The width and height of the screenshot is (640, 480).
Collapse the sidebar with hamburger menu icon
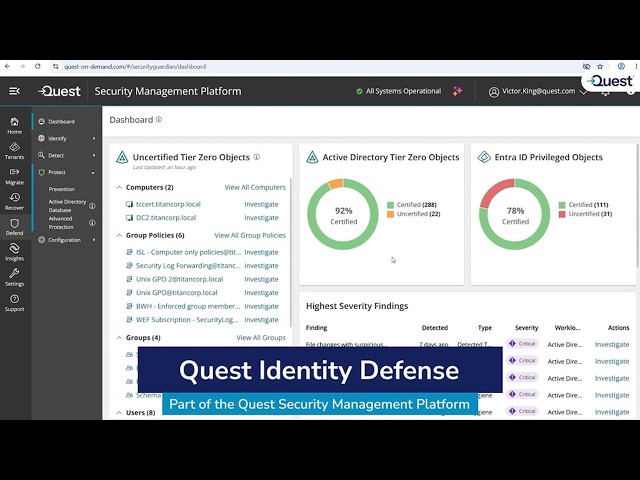(x=14, y=91)
